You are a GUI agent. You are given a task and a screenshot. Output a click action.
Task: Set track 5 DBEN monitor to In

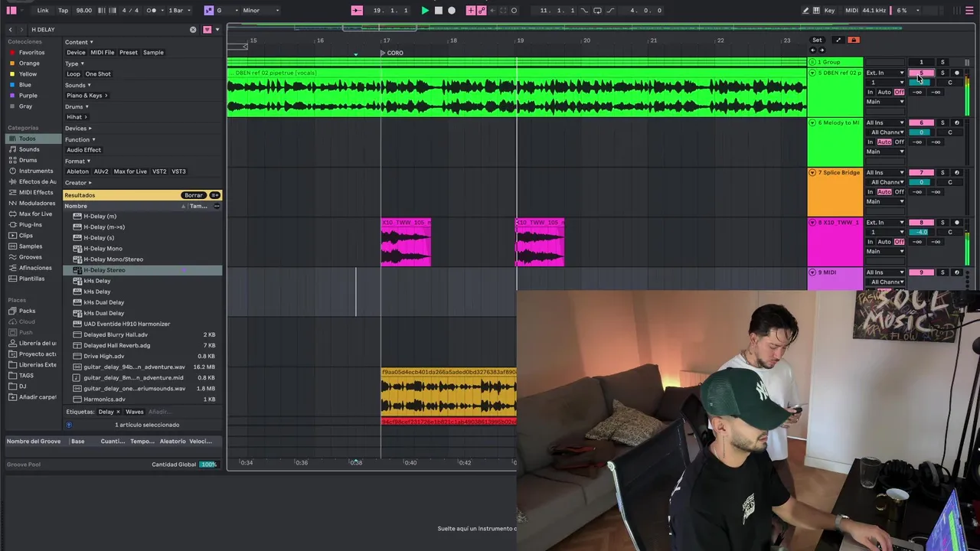(870, 92)
